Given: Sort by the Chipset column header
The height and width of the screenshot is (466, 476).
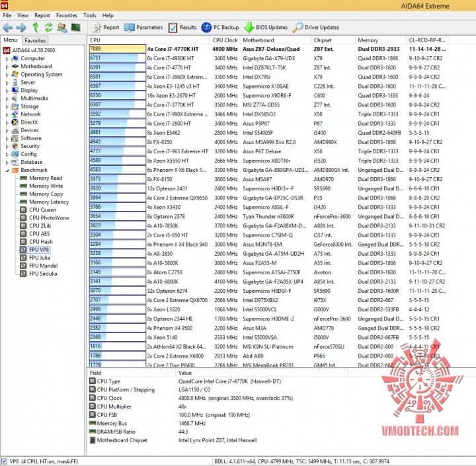Looking at the screenshot, I should click(333, 40).
